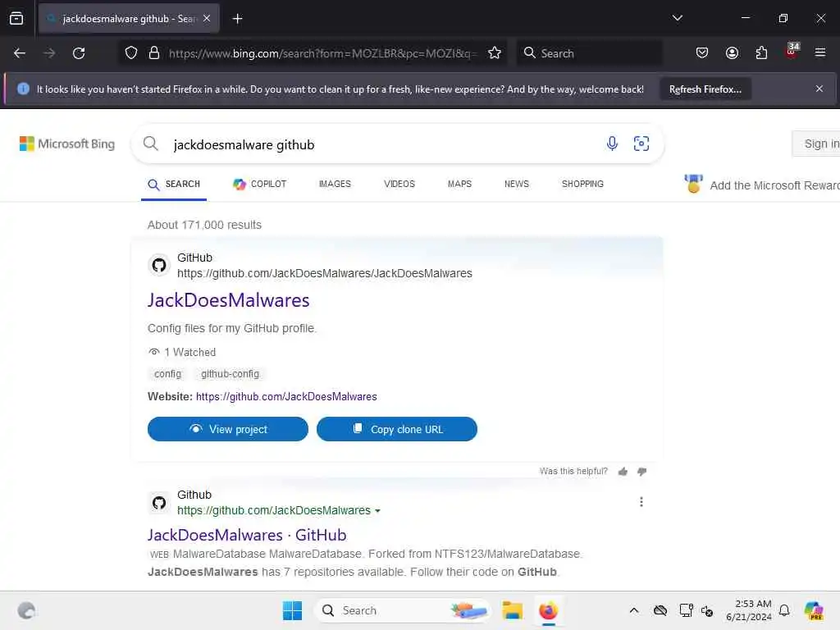Click Github favicon of second result
This screenshot has width=840, height=630.
(159, 503)
